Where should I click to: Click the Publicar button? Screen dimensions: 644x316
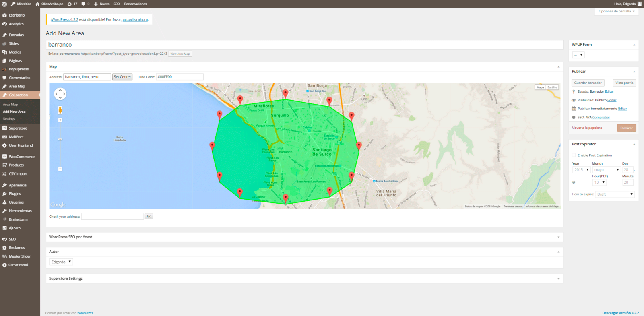pyautogui.click(x=626, y=128)
